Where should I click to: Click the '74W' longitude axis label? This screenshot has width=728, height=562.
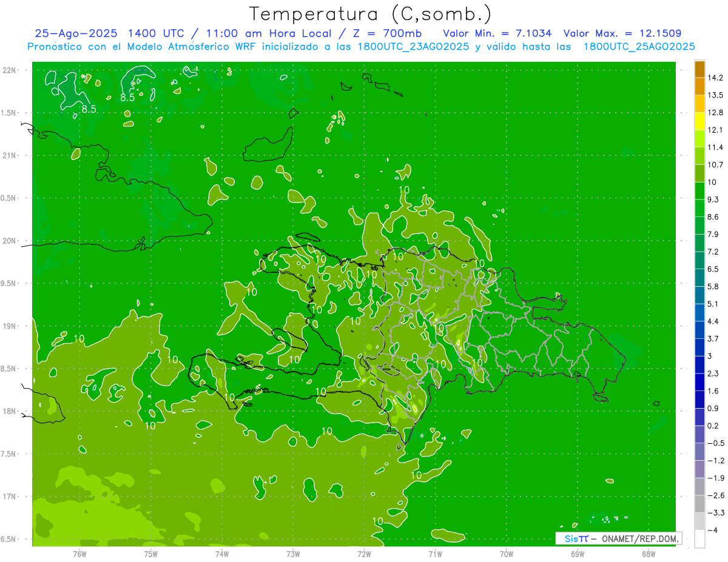pos(222,554)
